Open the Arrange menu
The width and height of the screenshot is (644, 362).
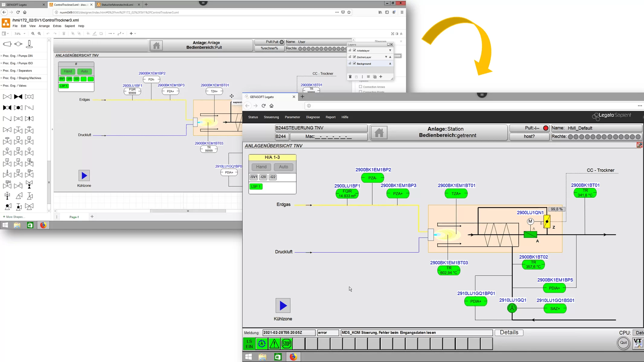coord(44,26)
